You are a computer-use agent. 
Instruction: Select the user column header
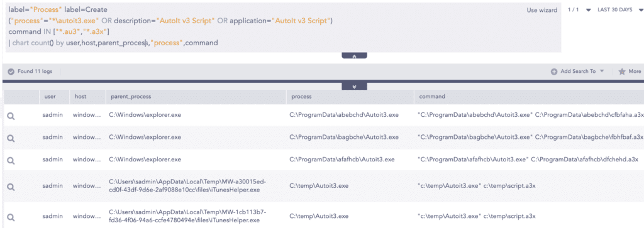[x=50, y=97]
